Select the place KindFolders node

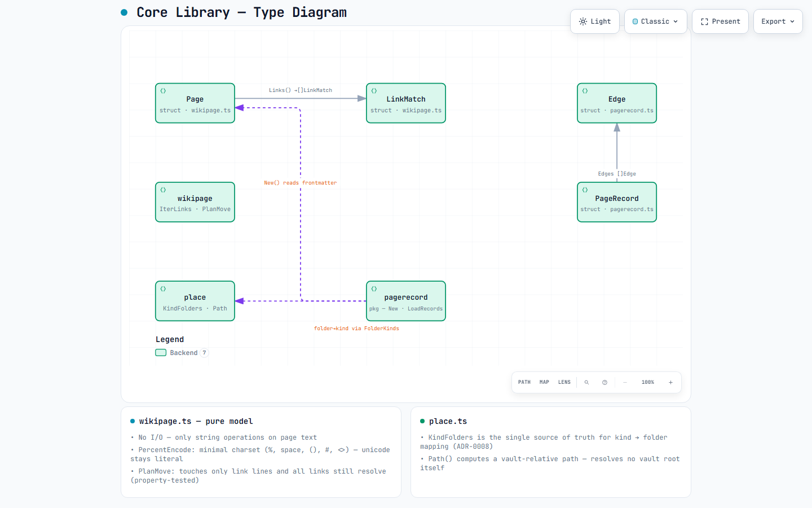click(x=195, y=301)
